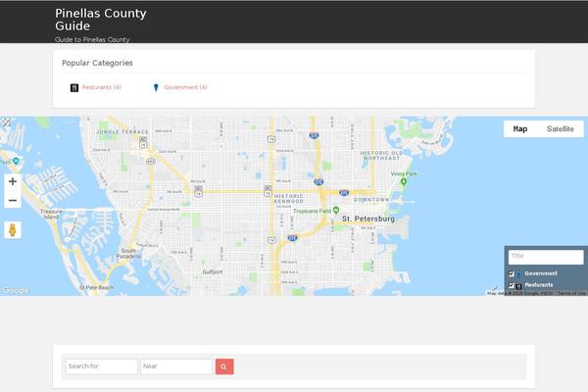Open the map Terms of Use link
Viewport: 588px width, 392px height.
point(571,293)
